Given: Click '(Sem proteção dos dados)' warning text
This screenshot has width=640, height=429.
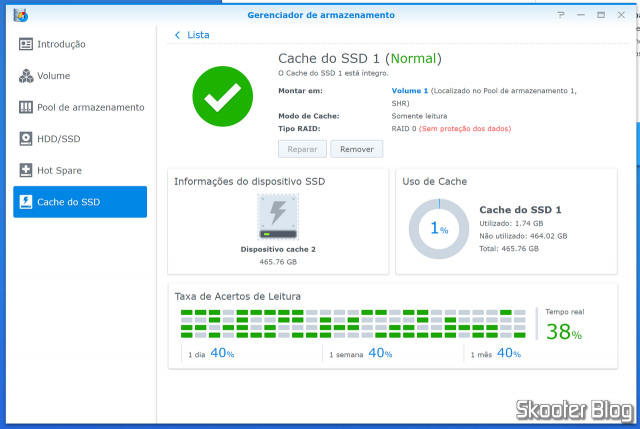Looking at the screenshot, I should coord(465,129).
